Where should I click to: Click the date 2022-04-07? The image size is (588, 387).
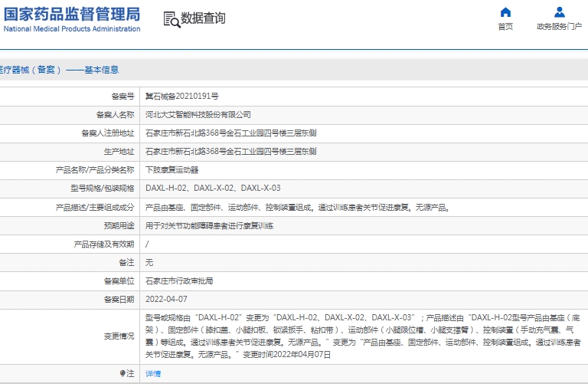point(166,299)
